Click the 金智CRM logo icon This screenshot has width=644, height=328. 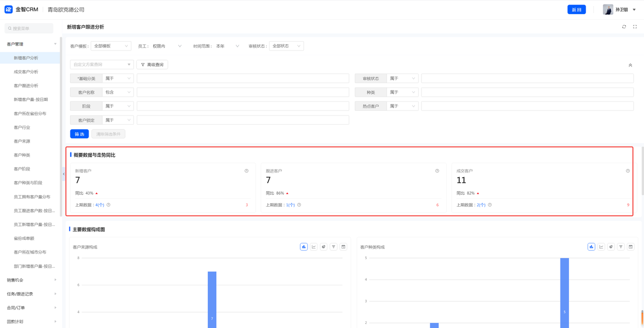9,10
